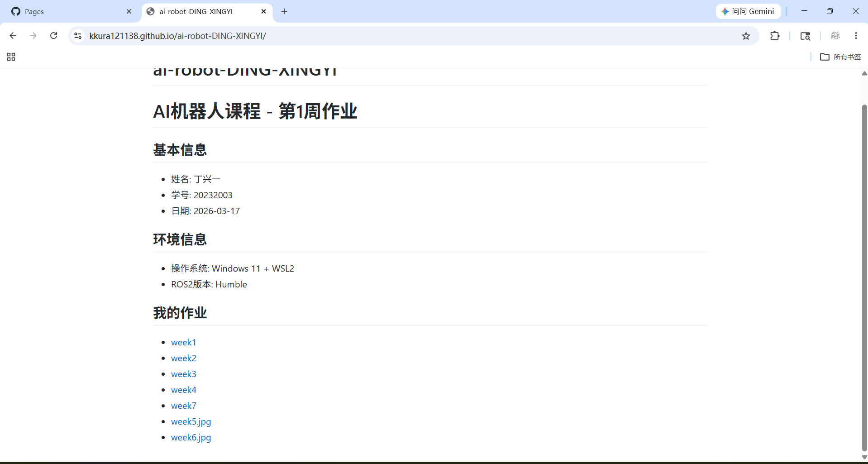Click the 环境信息 heading

180,239
